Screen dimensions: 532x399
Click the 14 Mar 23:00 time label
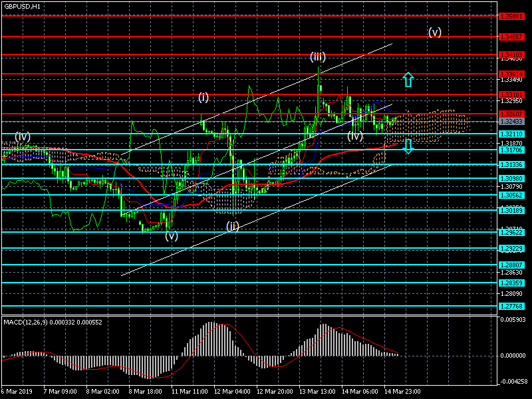pyautogui.click(x=403, y=392)
